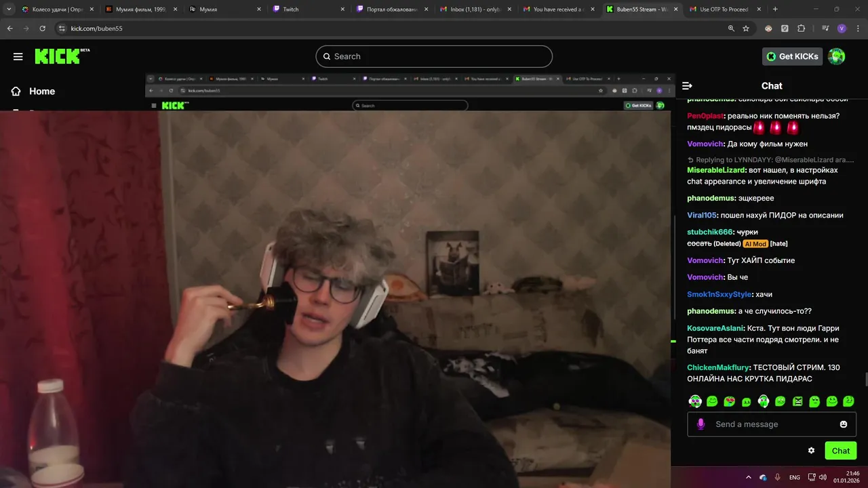This screenshot has height=488, width=868.
Task: Open the media controls music icon
Action: point(825,28)
